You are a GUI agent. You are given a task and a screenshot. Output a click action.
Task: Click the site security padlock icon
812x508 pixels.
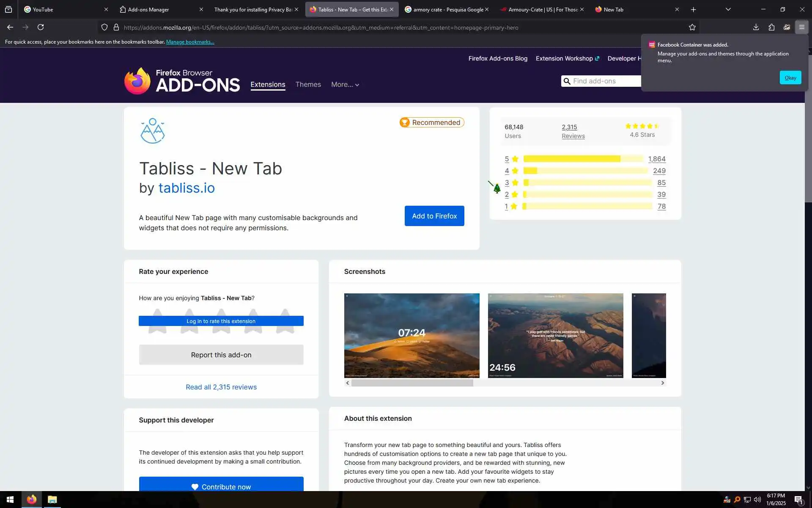116,28
